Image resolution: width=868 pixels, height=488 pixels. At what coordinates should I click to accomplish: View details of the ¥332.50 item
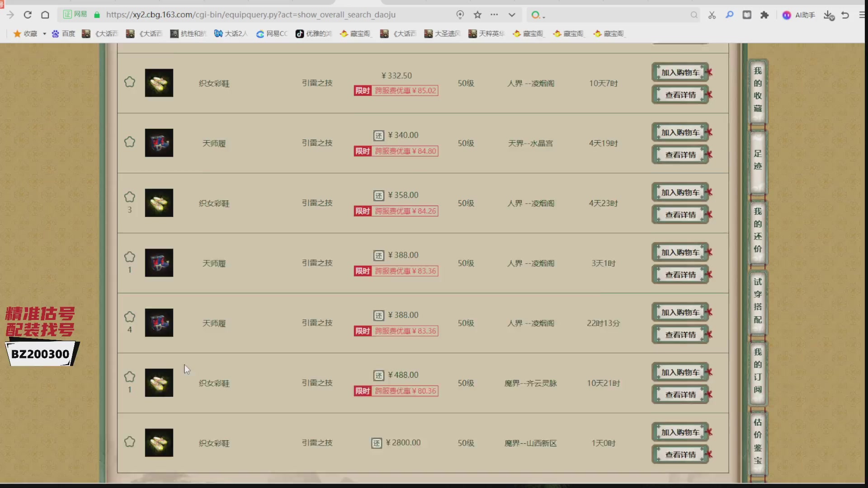coord(680,95)
